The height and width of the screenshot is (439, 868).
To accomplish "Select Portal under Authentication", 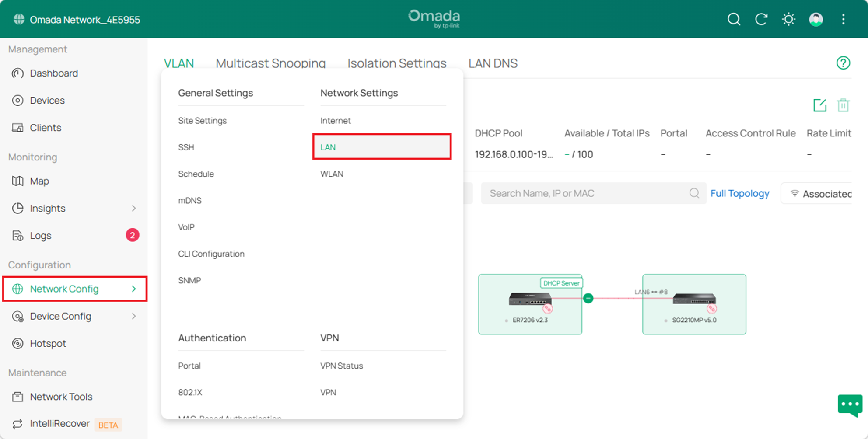I will 189,366.
